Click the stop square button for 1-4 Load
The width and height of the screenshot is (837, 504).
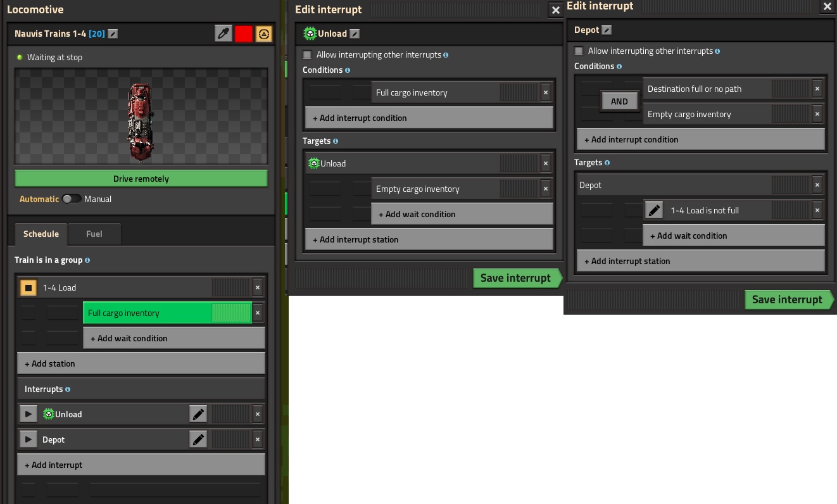[x=28, y=287]
